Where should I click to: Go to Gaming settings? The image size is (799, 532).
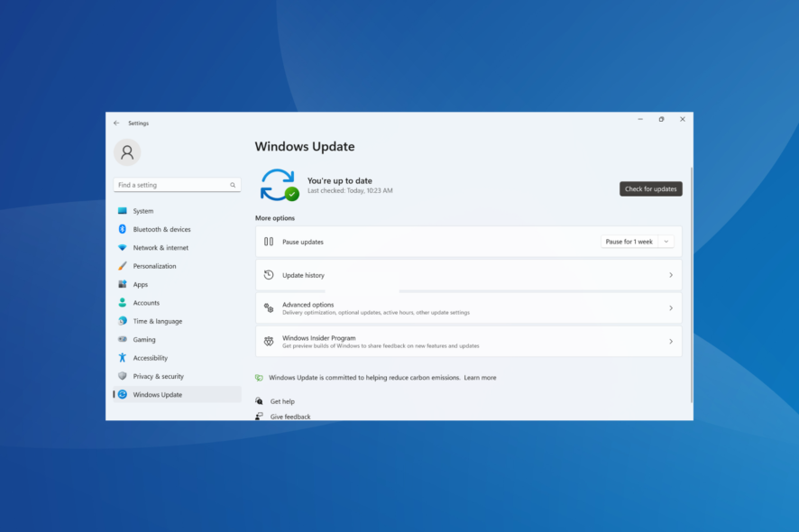(x=177, y=339)
